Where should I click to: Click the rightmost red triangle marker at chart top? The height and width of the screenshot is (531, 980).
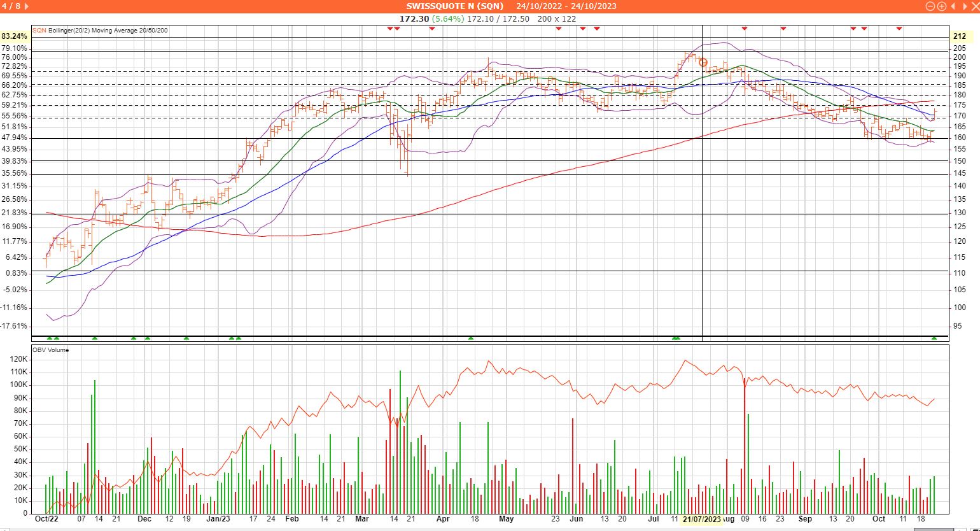(x=899, y=29)
